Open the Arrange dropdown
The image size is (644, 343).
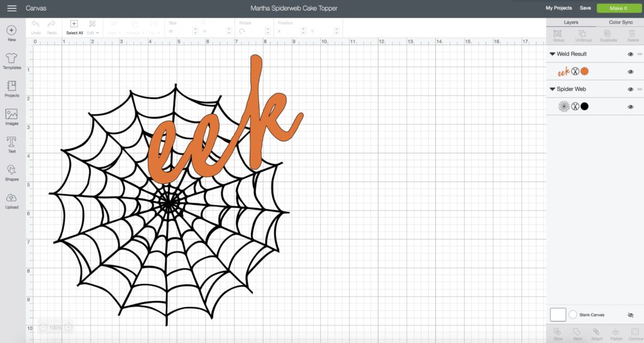[135, 28]
